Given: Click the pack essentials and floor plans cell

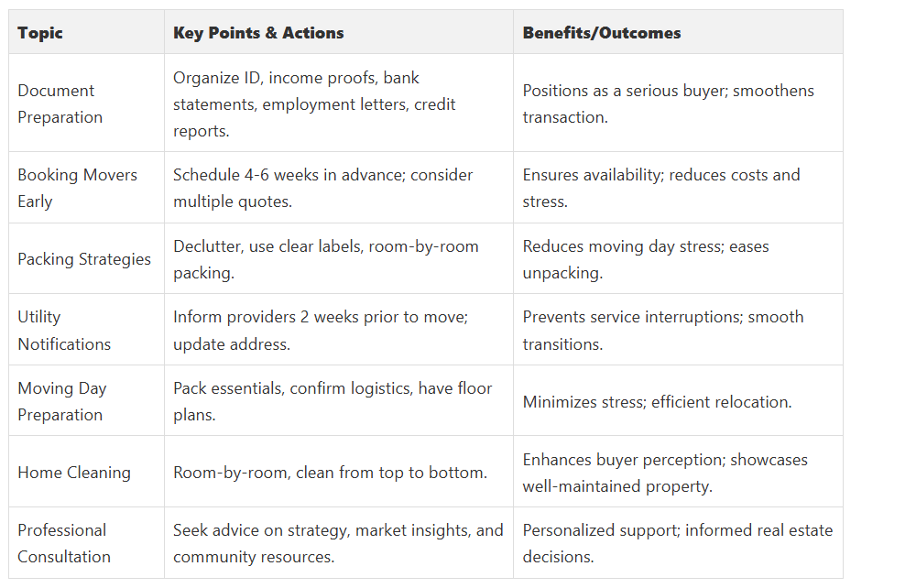Looking at the screenshot, I should (x=332, y=401).
